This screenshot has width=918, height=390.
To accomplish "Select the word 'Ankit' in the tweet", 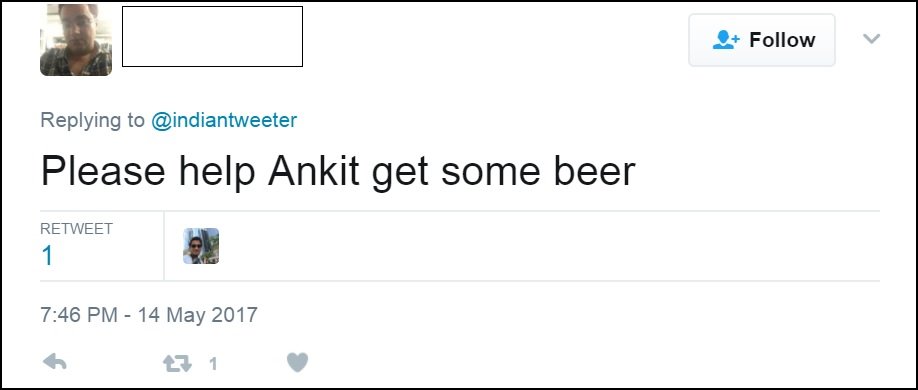I will [313, 170].
